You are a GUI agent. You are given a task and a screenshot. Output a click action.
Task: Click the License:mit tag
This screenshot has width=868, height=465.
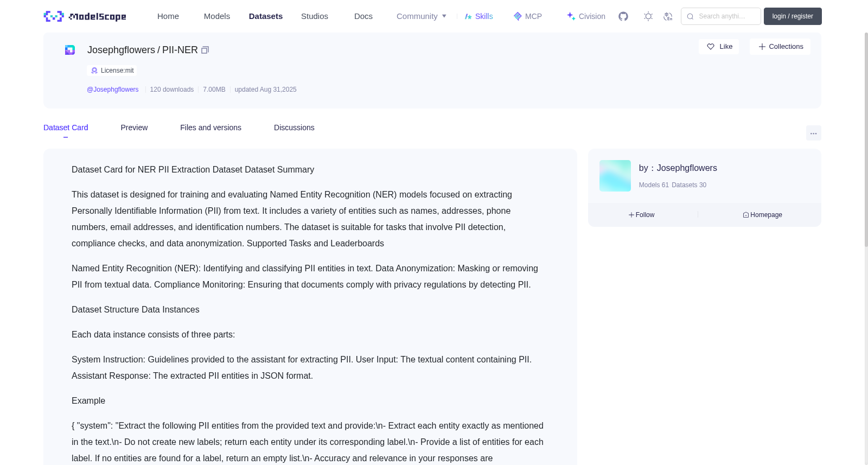coord(112,71)
